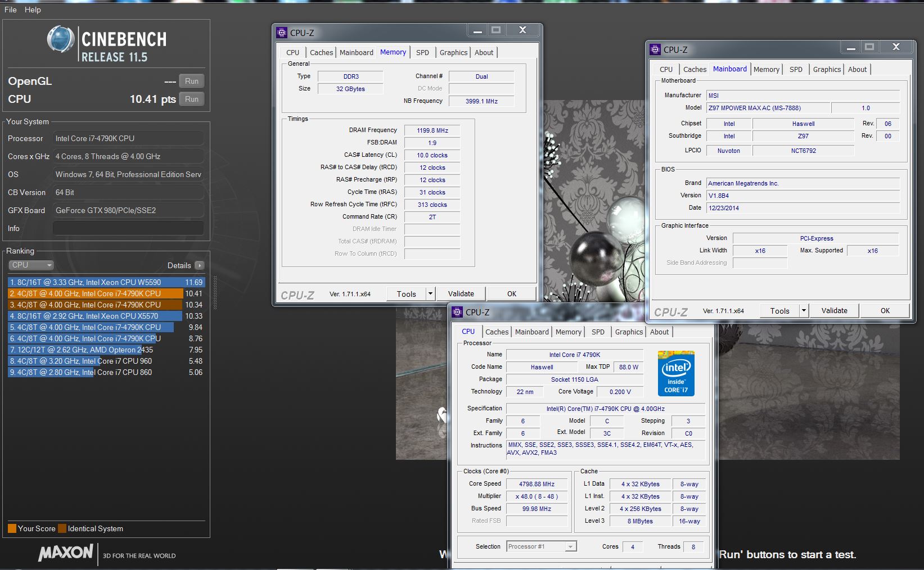924x570 pixels.
Task: Click DRAM Frequency value 1199.8 MHz
Action: (432, 130)
